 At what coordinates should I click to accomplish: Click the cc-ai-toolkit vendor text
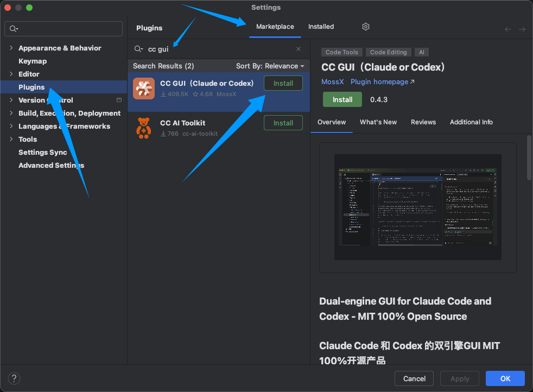coord(200,134)
